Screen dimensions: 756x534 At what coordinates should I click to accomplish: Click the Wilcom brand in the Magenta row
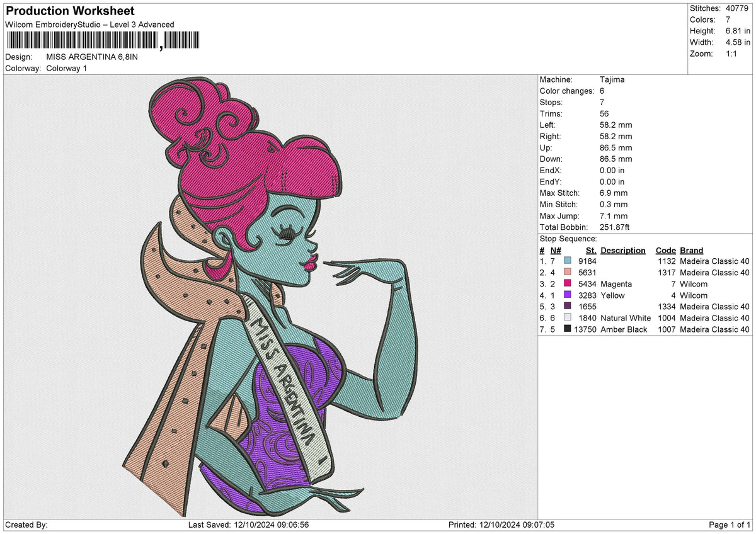[x=694, y=284]
